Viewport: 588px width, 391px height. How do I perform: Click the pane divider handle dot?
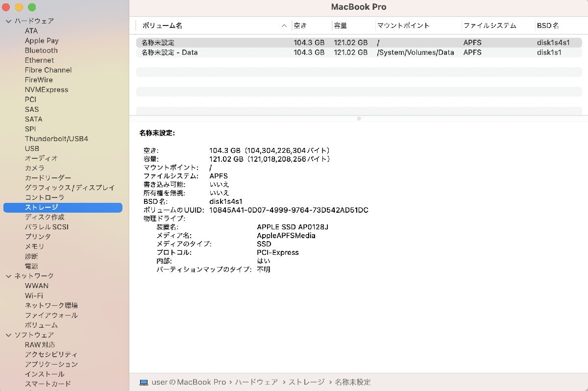click(359, 118)
